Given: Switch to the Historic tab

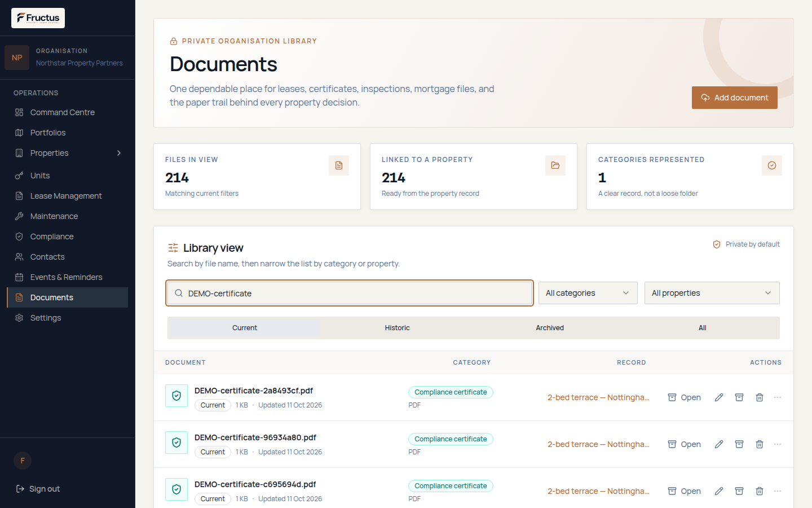Looking at the screenshot, I should [398, 328].
